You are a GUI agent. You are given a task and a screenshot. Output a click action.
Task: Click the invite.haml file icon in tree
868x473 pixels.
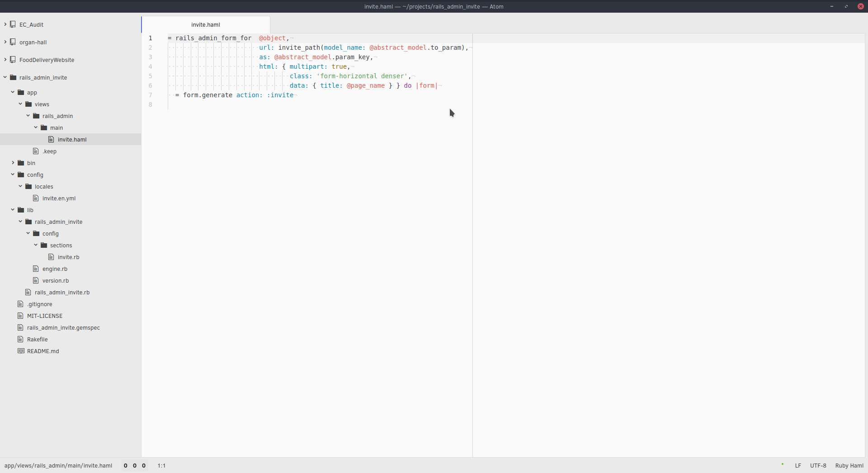coord(51,139)
